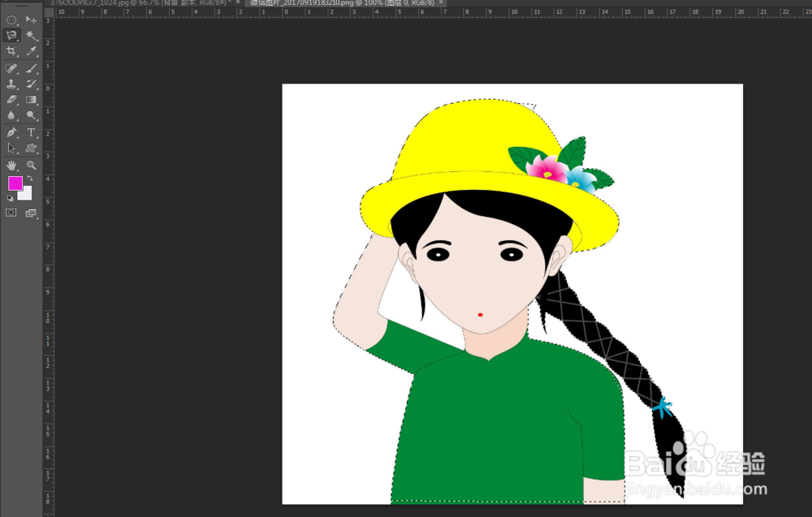The width and height of the screenshot is (812, 517).
Task: Toggle Quick Mask mode
Action: coord(11,213)
